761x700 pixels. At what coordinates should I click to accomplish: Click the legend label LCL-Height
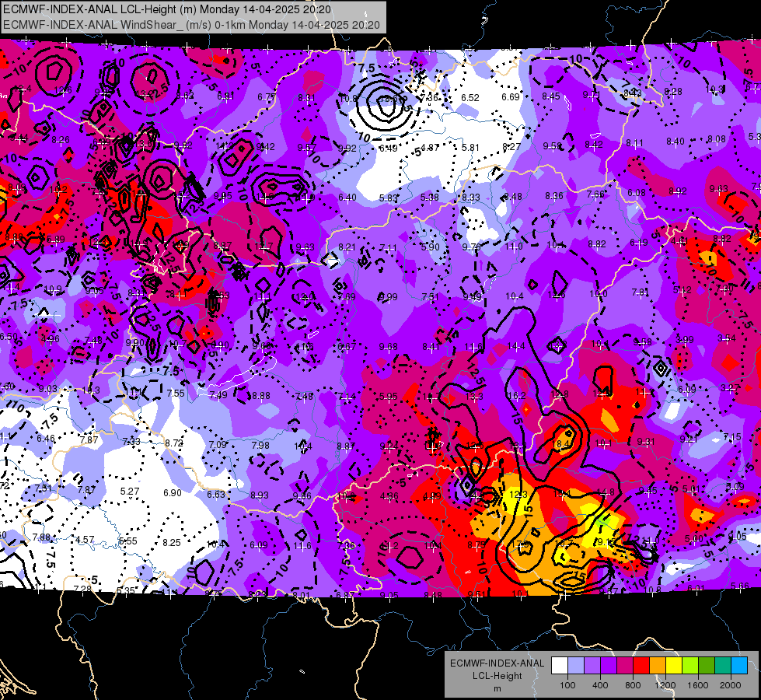[497, 676]
